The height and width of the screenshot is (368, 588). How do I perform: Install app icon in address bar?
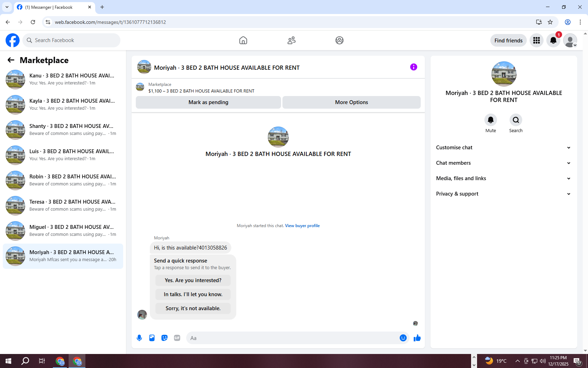[539, 22]
